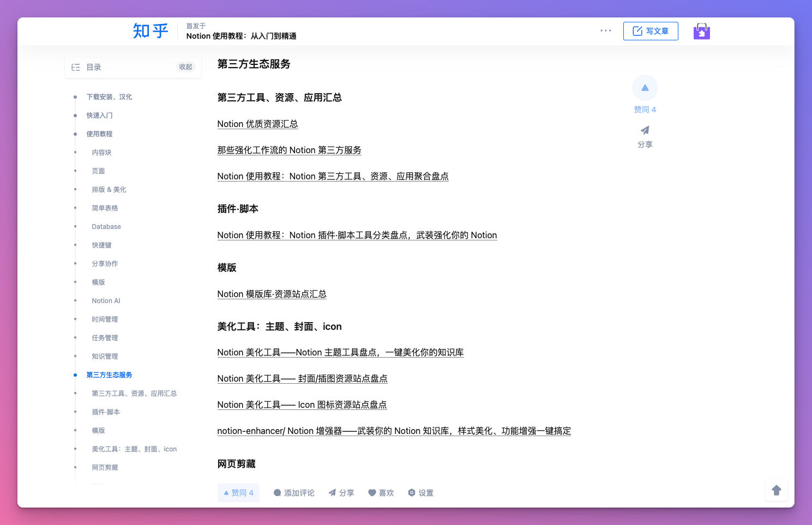Open the 知乎 logo homepage

149,31
